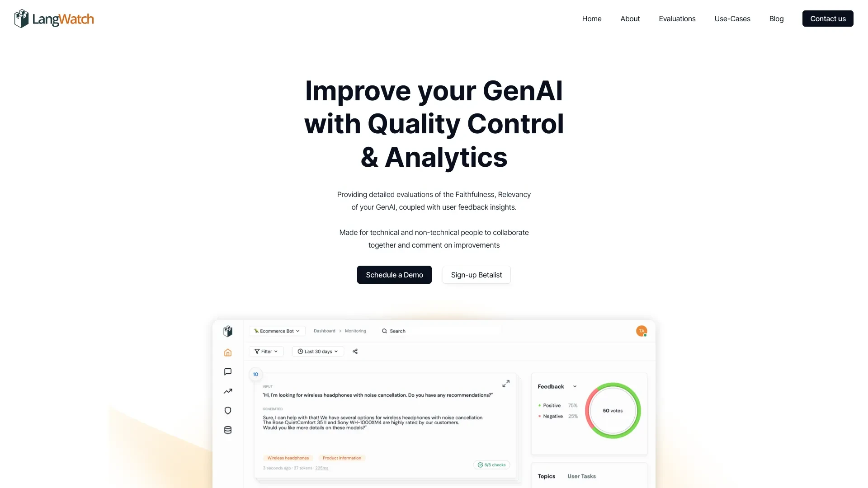Click the Sign-up Betalist button
The image size is (868, 488).
476,275
